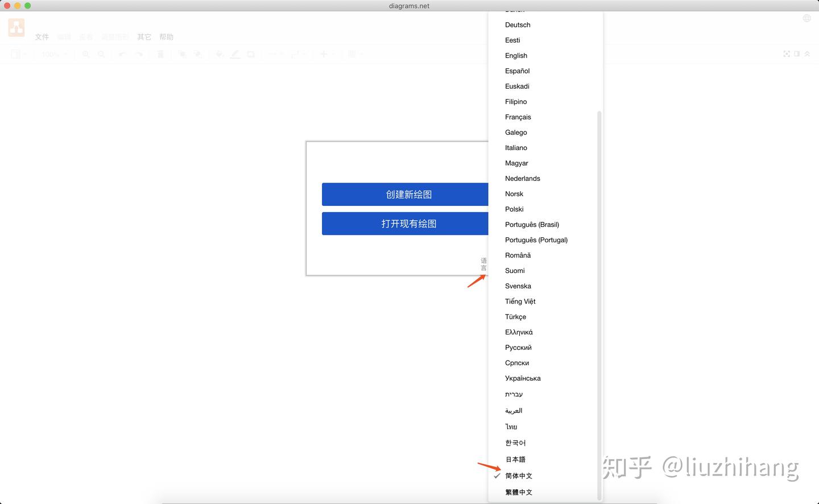This screenshot has height=504, width=819.
Task: Click the 语言 link in the dialog
Action: pyautogui.click(x=483, y=265)
